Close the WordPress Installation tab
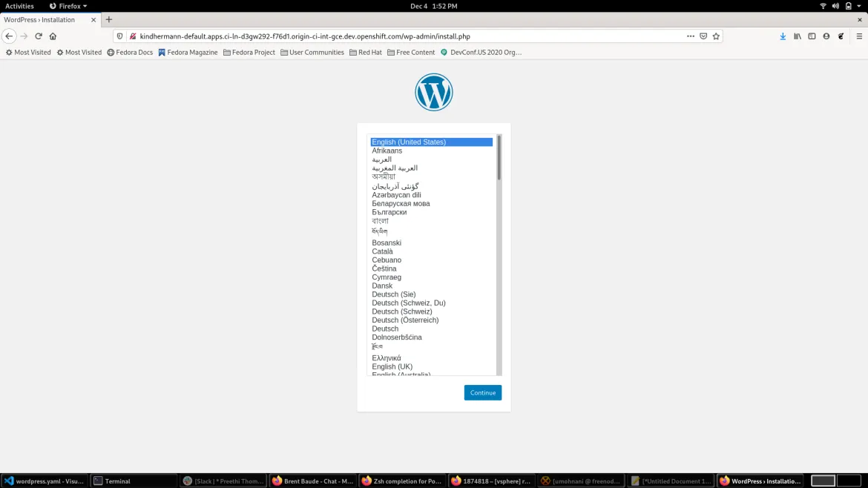Screen dimensions: 868x488 pos(93,19)
